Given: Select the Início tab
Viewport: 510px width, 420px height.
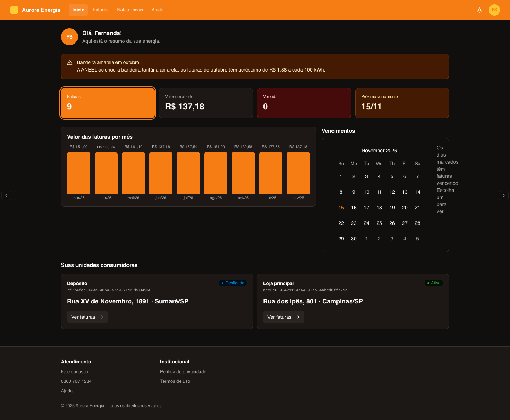Looking at the screenshot, I should point(78,10).
